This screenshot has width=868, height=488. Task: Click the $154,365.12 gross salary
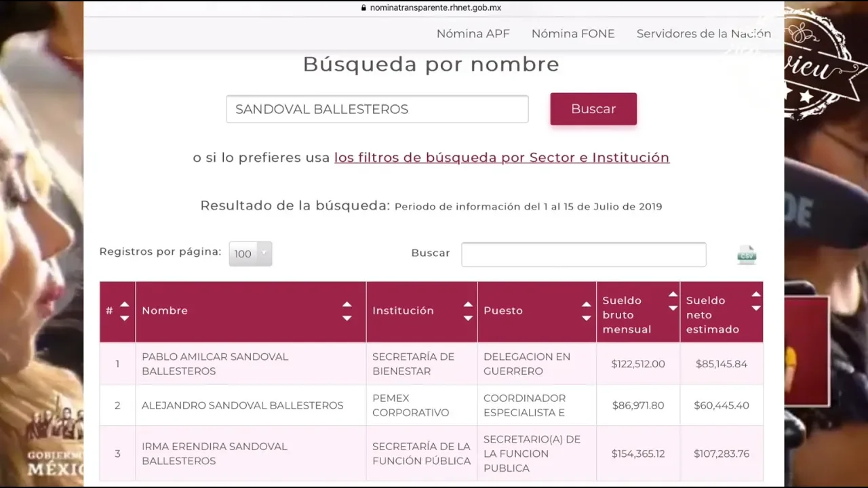point(638,453)
